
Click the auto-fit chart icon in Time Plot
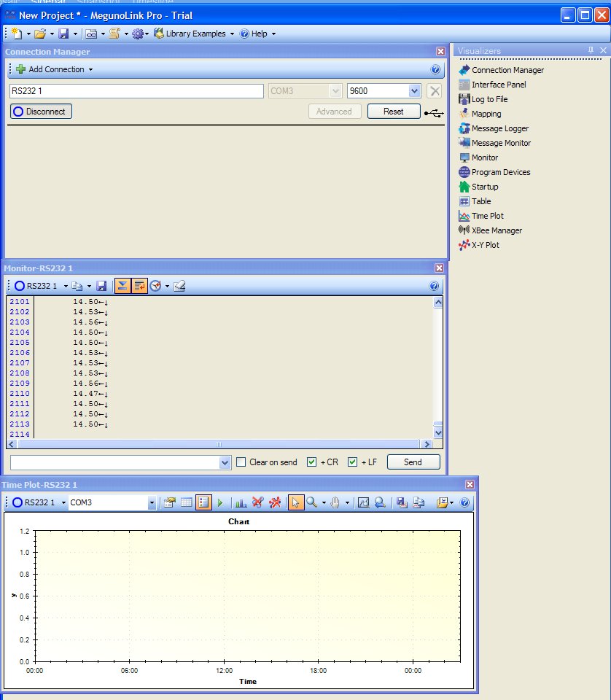coord(363,502)
